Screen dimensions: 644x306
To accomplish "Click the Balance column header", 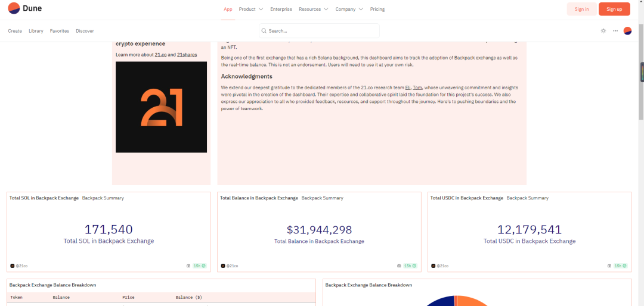I will [x=61, y=298].
